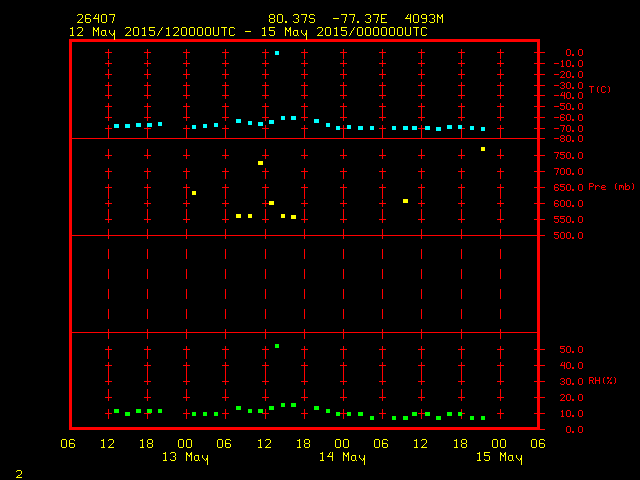Click the -30.0 temperature label

point(569,85)
